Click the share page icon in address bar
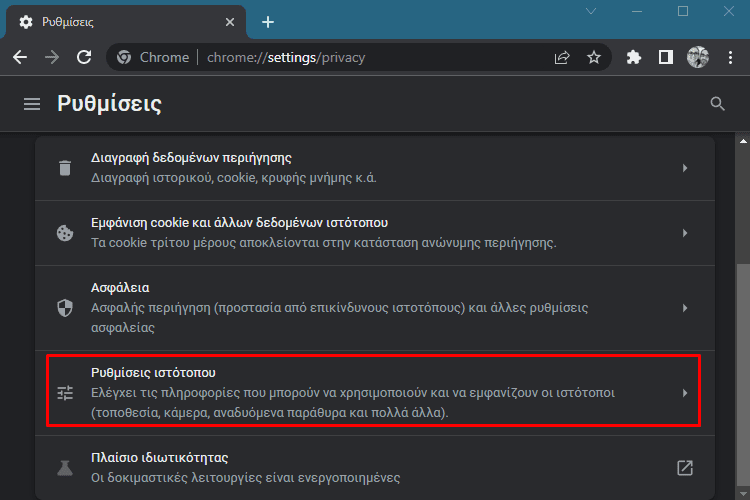The height and width of the screenshot is (500, 750). (562, 57)
